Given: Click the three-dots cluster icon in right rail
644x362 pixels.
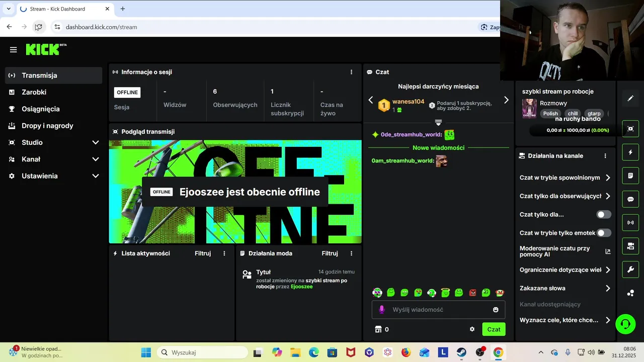Looking at the screenshot, I should tap(630, 293).
